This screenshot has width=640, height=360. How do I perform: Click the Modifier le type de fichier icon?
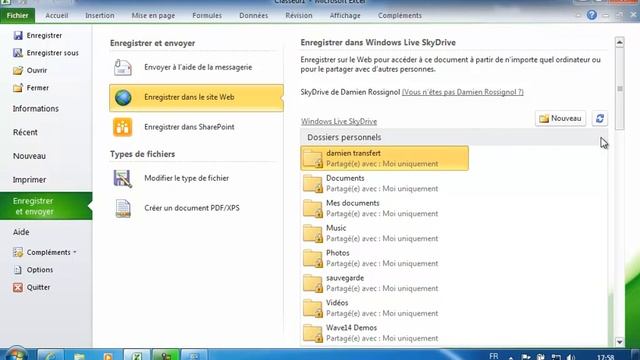point(123,178)
